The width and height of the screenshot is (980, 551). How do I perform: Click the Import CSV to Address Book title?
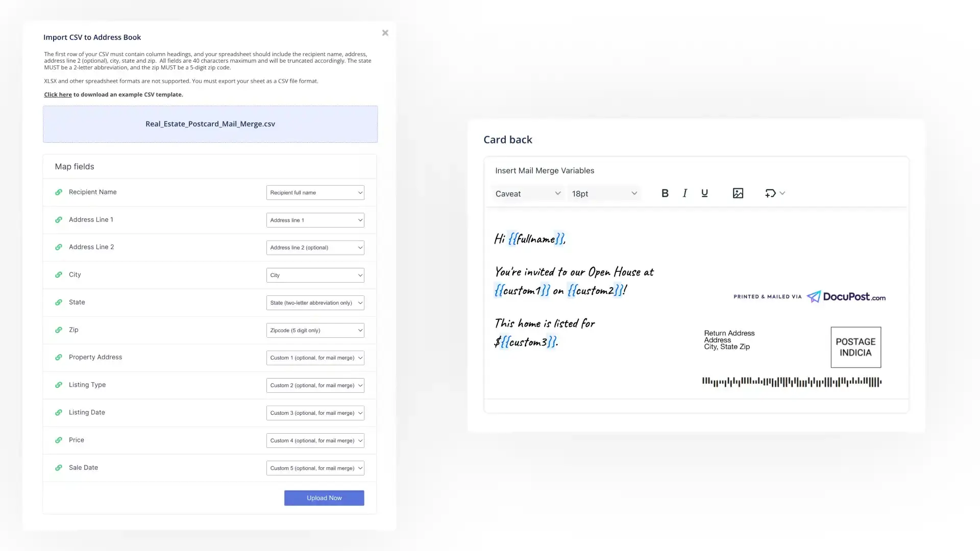tap(92, 37)
